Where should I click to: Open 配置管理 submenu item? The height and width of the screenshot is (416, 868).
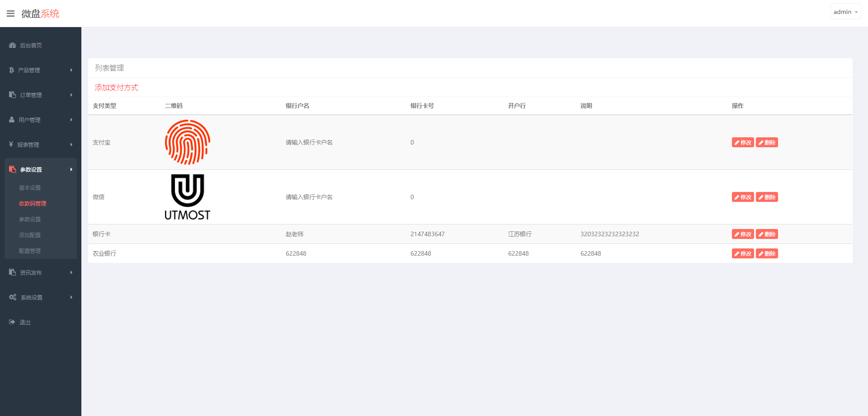click(x=30, y=251)
